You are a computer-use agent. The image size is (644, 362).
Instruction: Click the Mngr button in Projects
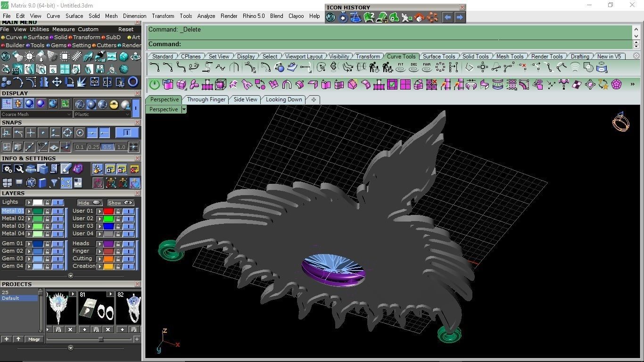[x=34, y=339]
